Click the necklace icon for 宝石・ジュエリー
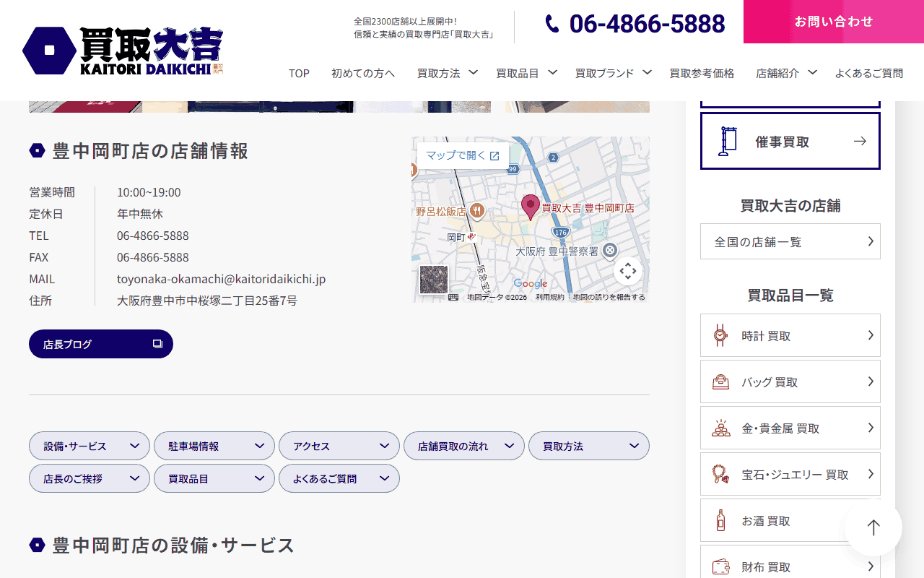This screenshot has height=578, width=924. tap(720, 475)
